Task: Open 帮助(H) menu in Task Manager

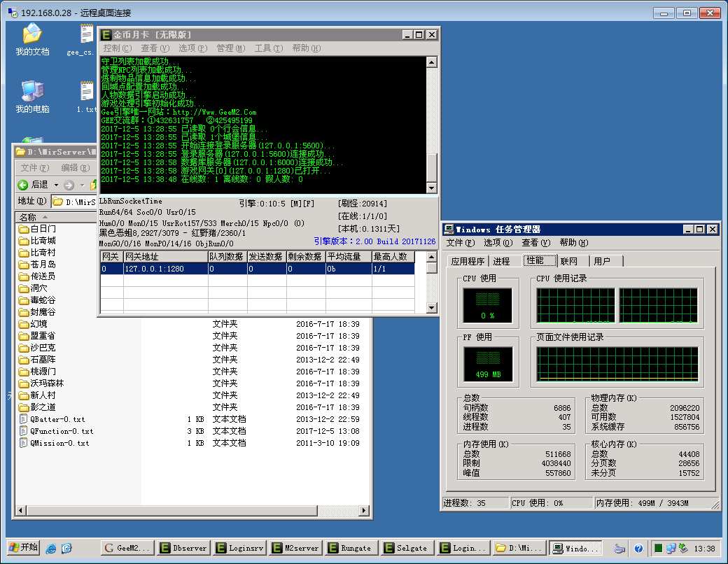Action: [x=574, y=243]
